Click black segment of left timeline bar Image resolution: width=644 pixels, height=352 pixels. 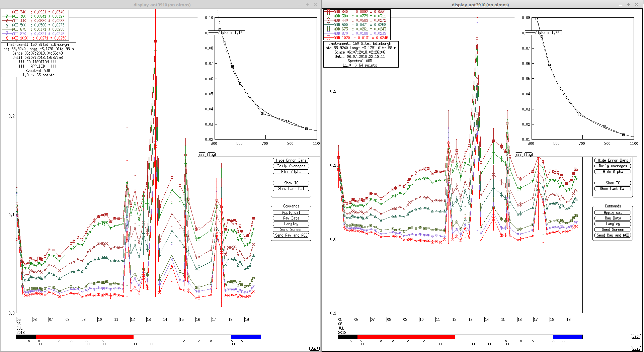(x=26, y=337)
